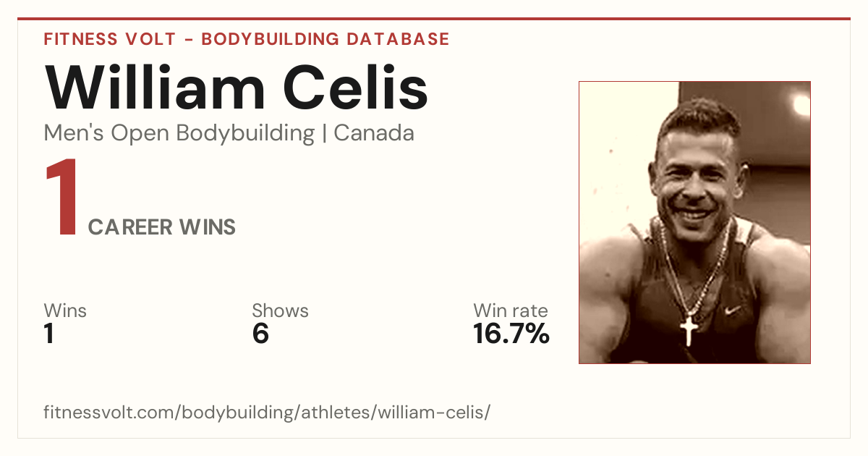Click the Wins value 1
Viewport: 868px width, 456px height.
[x=49, y=334]
